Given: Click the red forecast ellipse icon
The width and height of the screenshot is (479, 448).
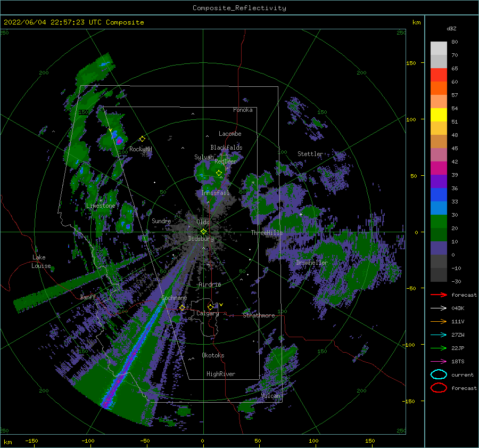Looking at the screenshot, I should pos(439,388).
